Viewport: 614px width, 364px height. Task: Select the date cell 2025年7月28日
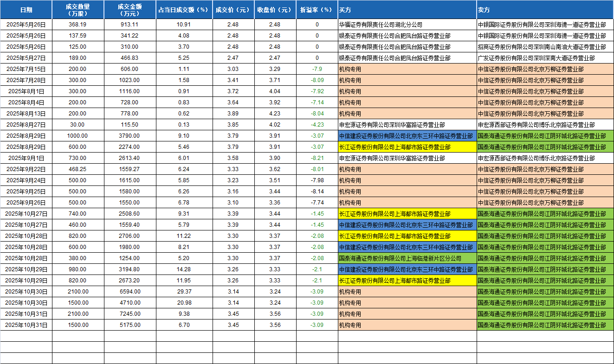(26, 80)
